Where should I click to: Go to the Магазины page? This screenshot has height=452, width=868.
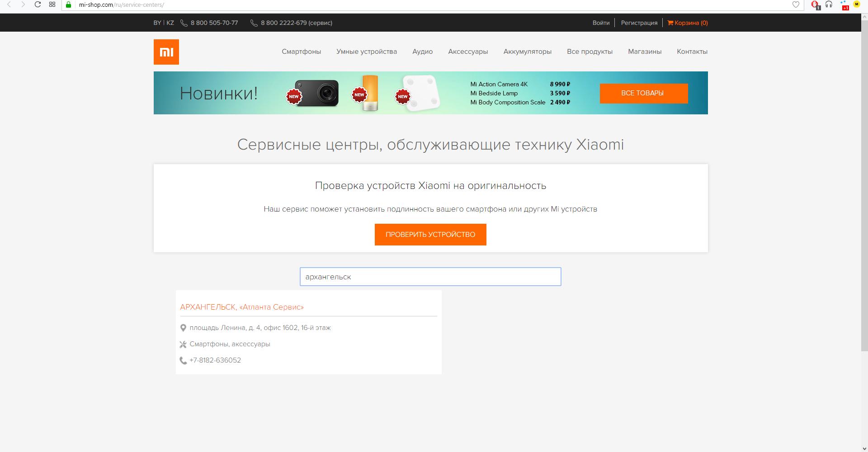[645, 52]
